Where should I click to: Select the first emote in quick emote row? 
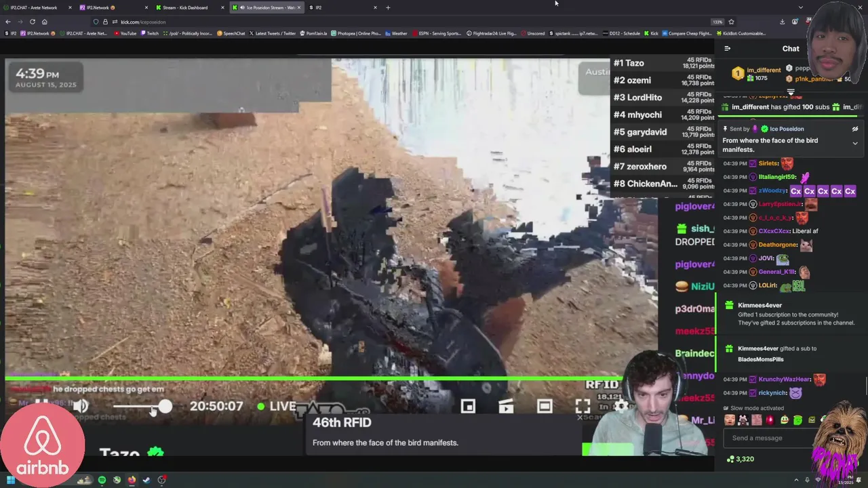point(730,420)
